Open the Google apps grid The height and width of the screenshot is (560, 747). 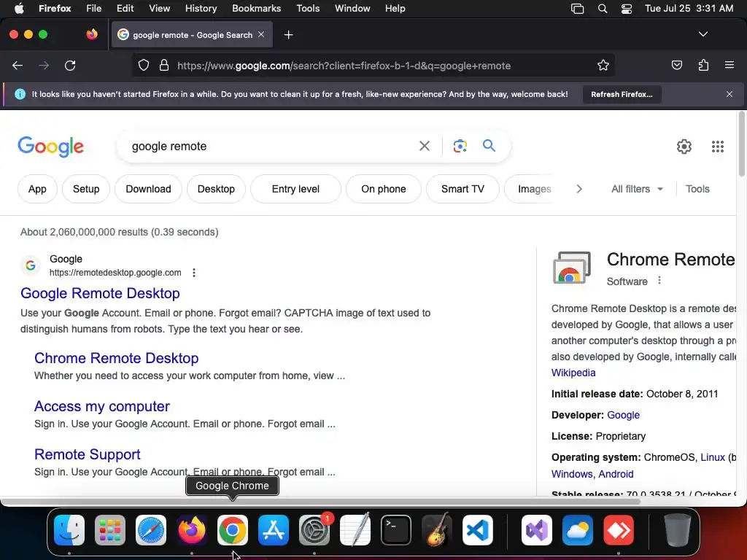pyautogui.click(x=718, y=146)
